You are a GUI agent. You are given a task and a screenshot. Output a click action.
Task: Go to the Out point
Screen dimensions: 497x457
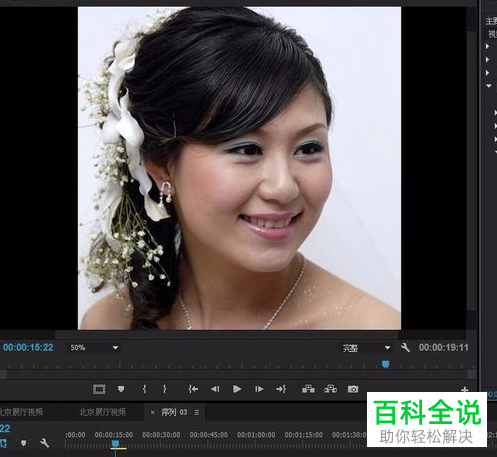[281, 389]
